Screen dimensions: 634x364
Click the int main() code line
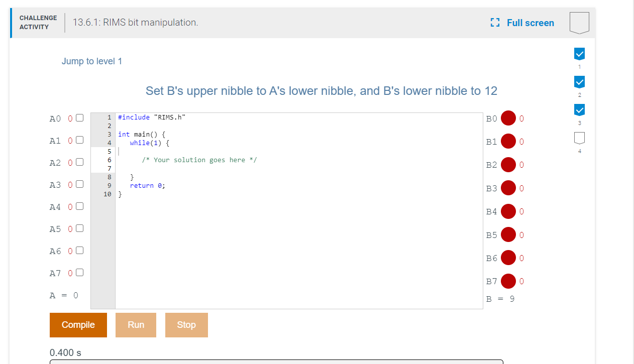coord(142,134)
